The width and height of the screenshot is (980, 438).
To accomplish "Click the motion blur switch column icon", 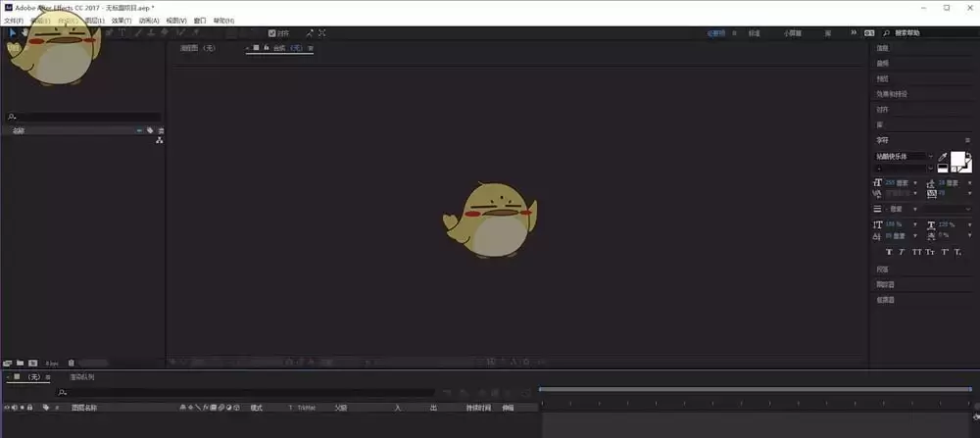I will coord(220,408).
